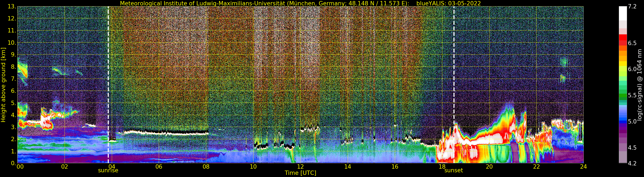Viewport: 644px width, 177px height.
Task: Click the 'Time [UTC]' axis title
Action: click(300, 173)
